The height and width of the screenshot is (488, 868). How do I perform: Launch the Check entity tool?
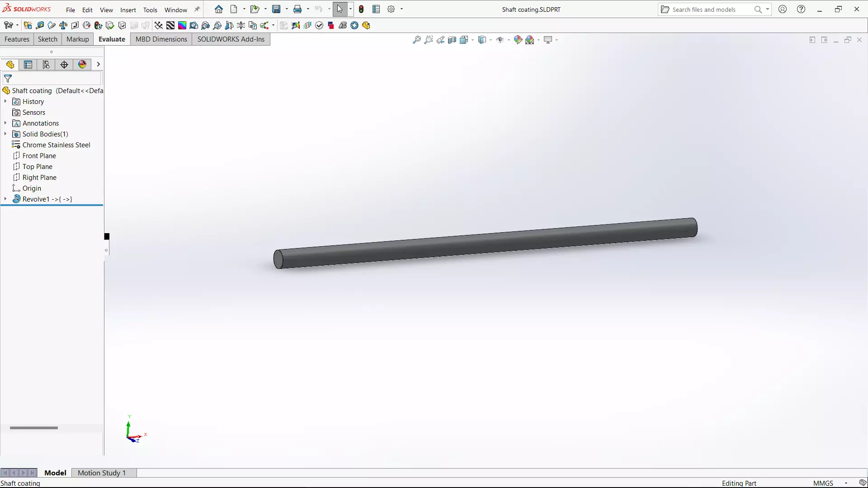(110, 25)
